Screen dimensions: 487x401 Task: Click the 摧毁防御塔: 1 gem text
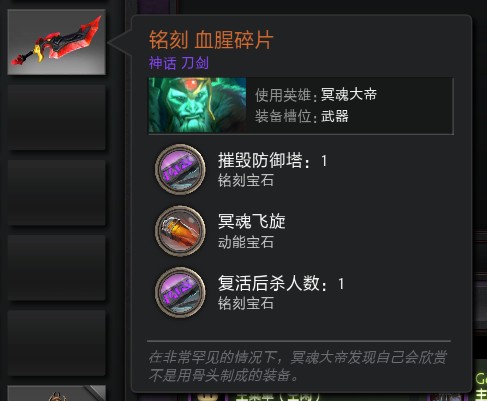point(272,161)
